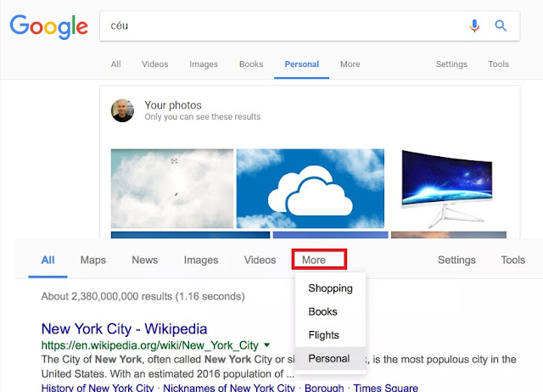
Task: Switch to the News tab
Action: (145, 260)
